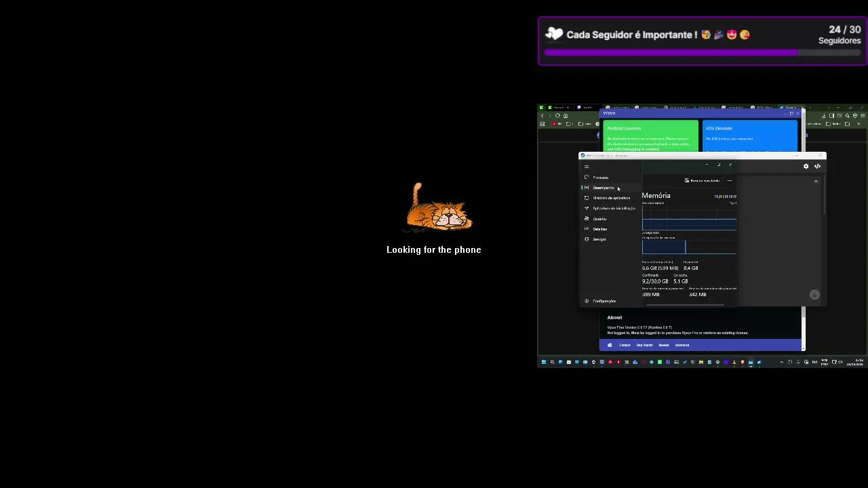Open Task Manager more options ellipsis
This screenshot has height=488, width=868.
(730, 180)
